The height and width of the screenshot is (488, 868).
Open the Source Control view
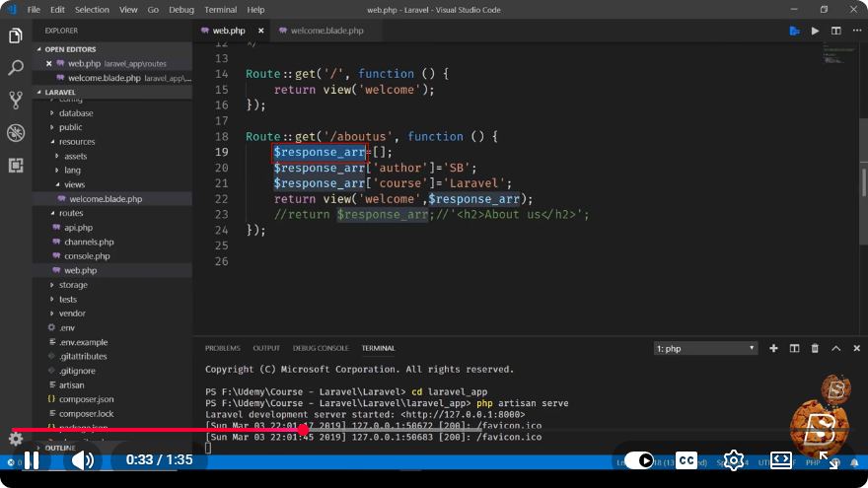(x=16, y=101)
